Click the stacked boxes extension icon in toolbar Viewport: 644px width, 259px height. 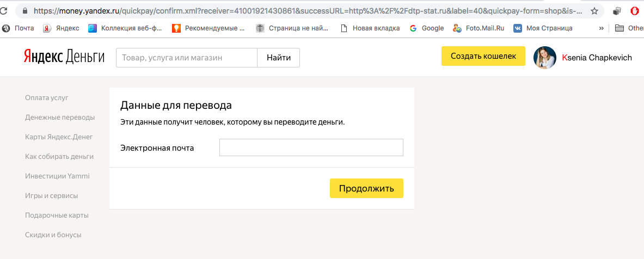point(617,11)
